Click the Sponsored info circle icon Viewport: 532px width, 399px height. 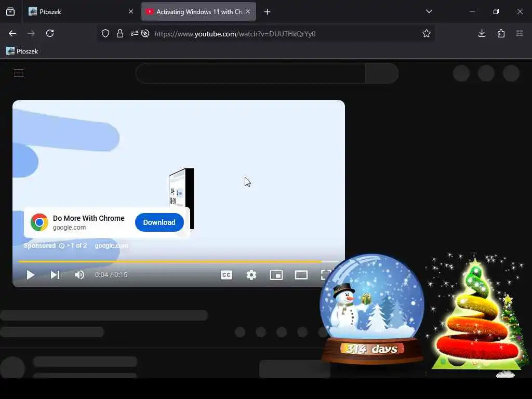click(62, 246)
